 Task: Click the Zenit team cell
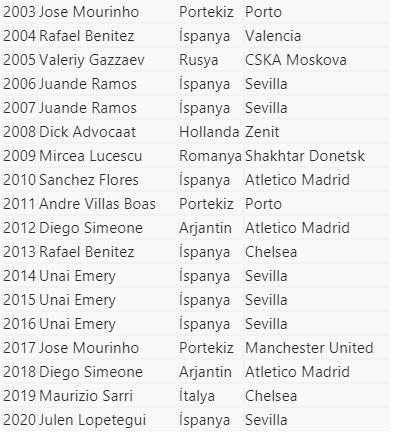pos(262,132)
